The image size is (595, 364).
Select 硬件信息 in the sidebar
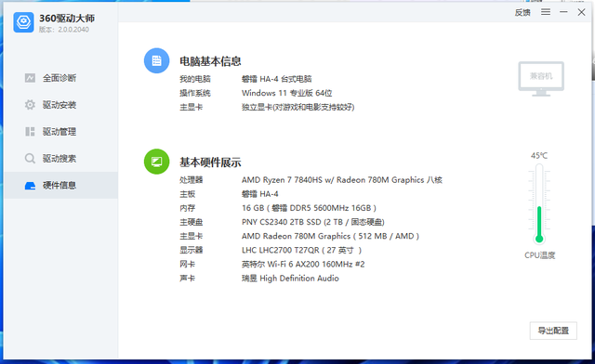pos(60,185)
